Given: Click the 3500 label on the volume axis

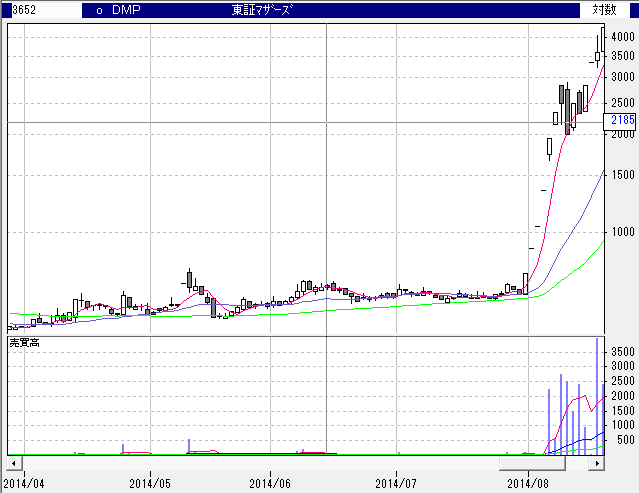Looking at the screenshot, I should (622, 352).
